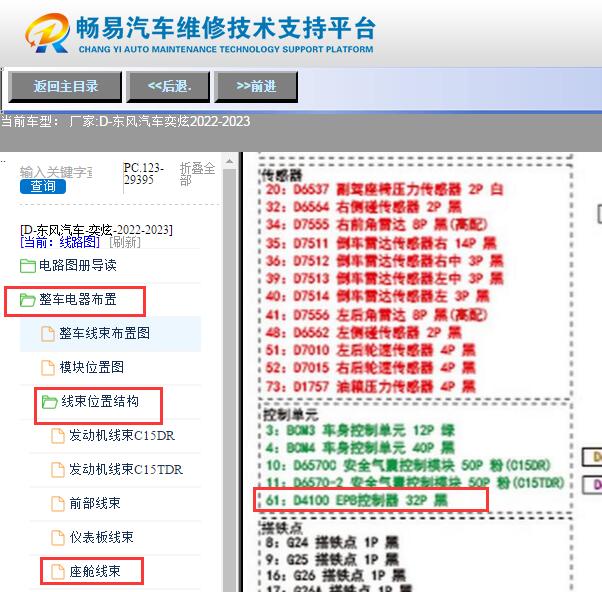
Task: Click 61: D4100 EPB控制器 32P entry
Action: coord(357,500)
